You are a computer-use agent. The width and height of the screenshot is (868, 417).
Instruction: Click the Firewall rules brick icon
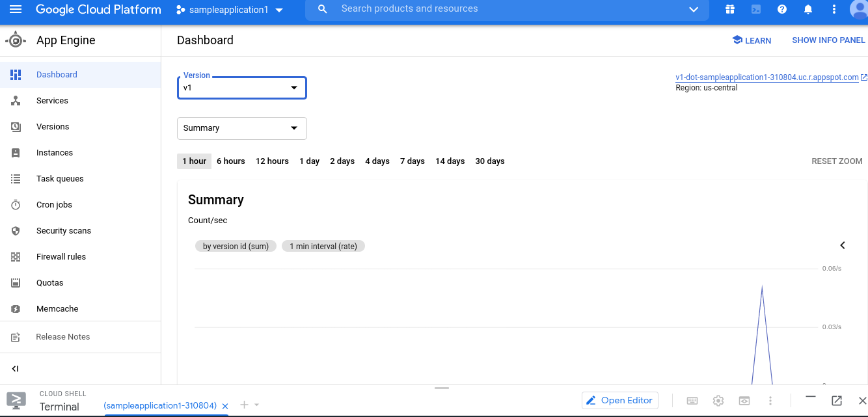click(16, 257)
